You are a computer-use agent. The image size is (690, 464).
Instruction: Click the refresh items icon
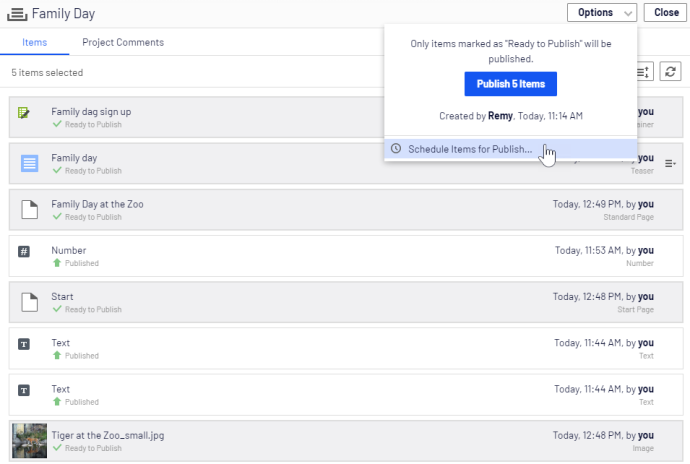[x=670, y=72]
